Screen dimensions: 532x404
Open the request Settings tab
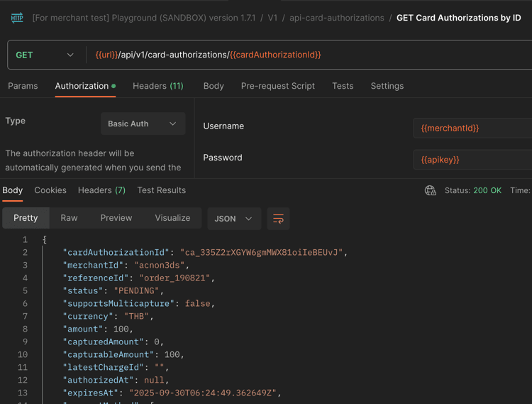tap(387, 86)
